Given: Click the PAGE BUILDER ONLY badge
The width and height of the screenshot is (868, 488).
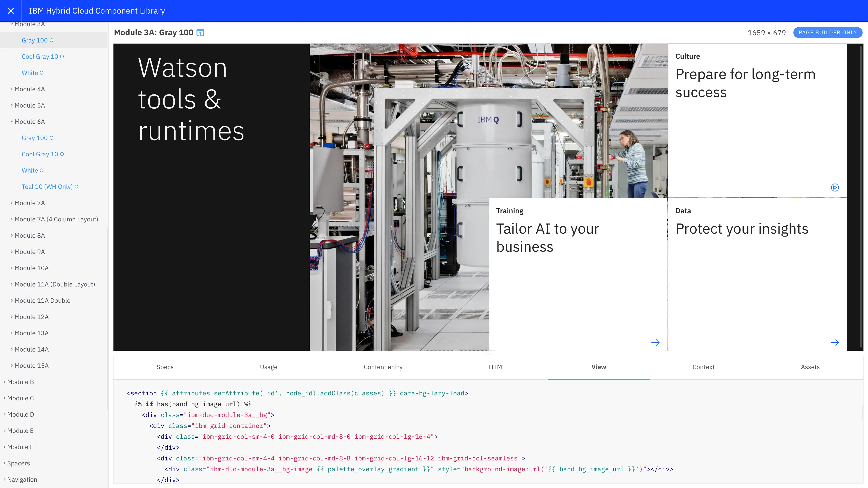Looking at the screenshot, I should click(828, 33).
